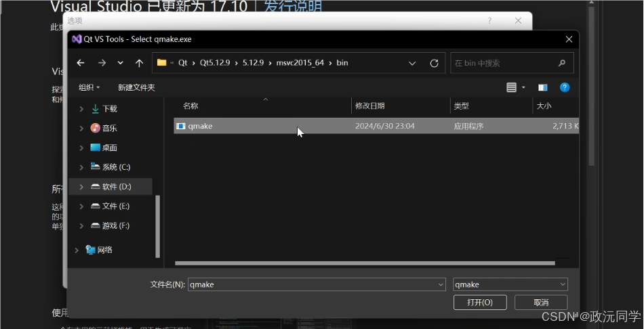
Task: Open recent locations chevron beside forward arrow
Action: (121, 63)
